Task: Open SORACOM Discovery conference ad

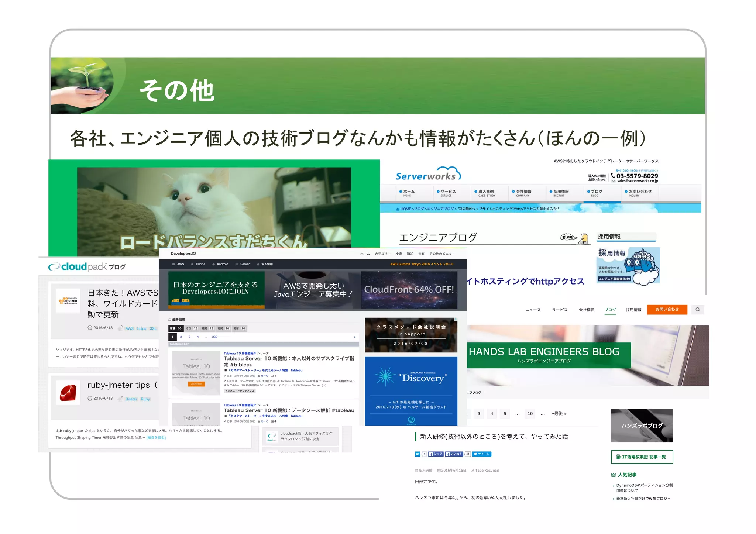Action: pyautogui.click(x=411, y=391)
